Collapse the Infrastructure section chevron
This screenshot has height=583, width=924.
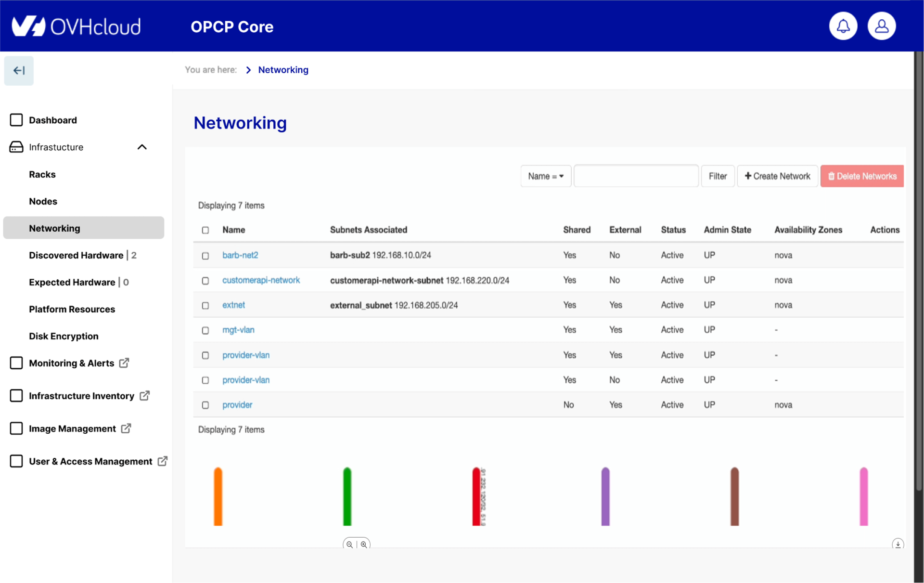pos(141,147)
